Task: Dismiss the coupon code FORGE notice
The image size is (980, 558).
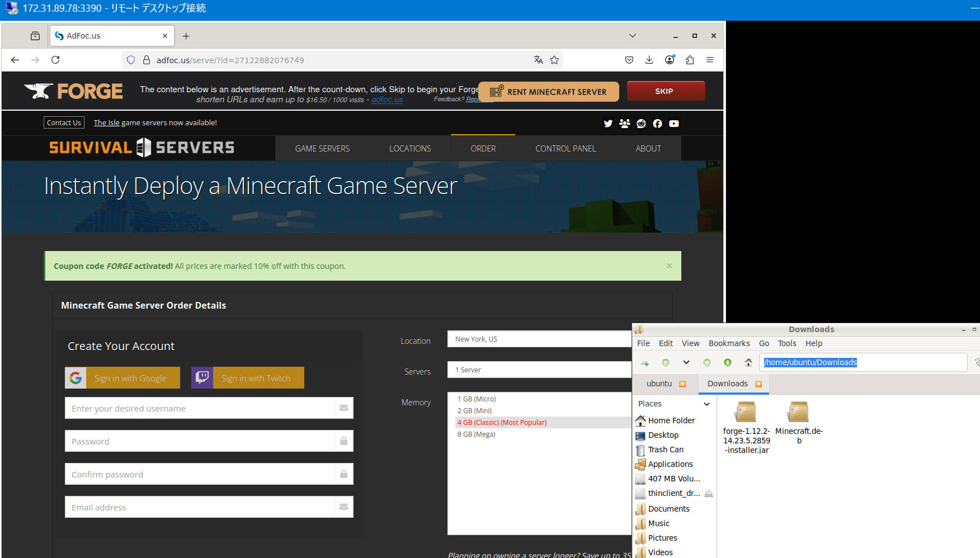Action: tap(670, 266)
